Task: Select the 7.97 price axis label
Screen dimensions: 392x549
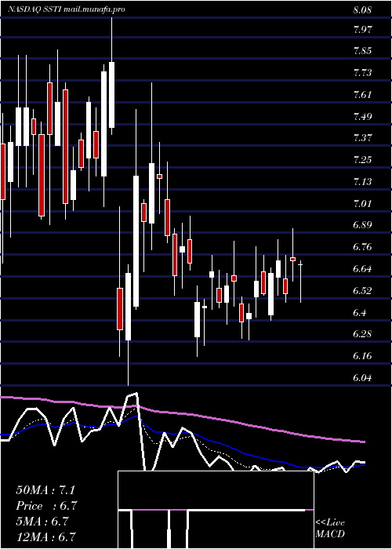Action: click(362, 28)
